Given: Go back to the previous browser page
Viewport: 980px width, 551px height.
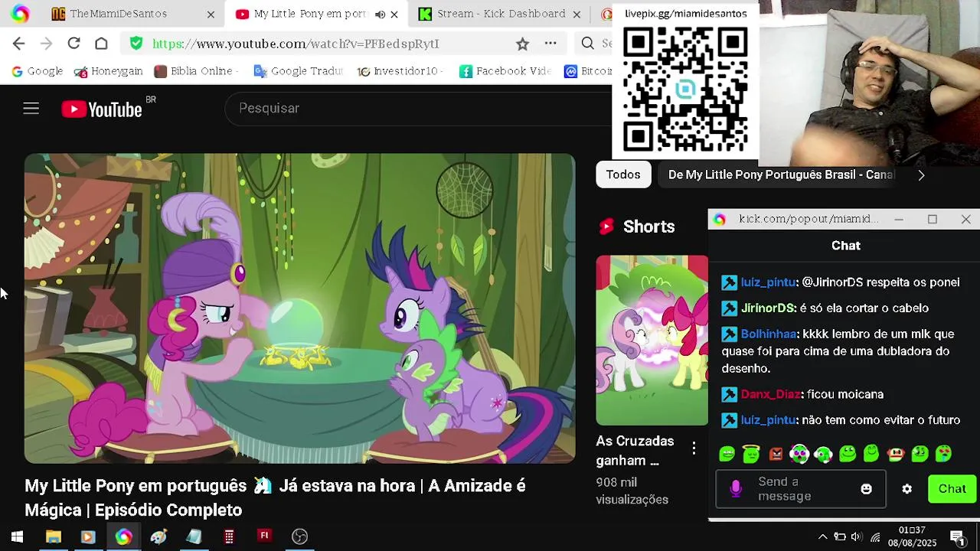Looking at the screenshot, I should click(x=19, y=44).
